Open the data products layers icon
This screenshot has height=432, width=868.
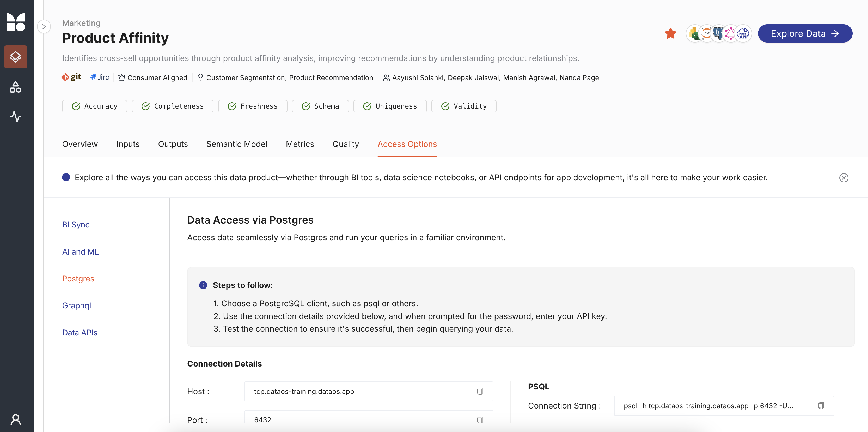(x=15, y=57)
